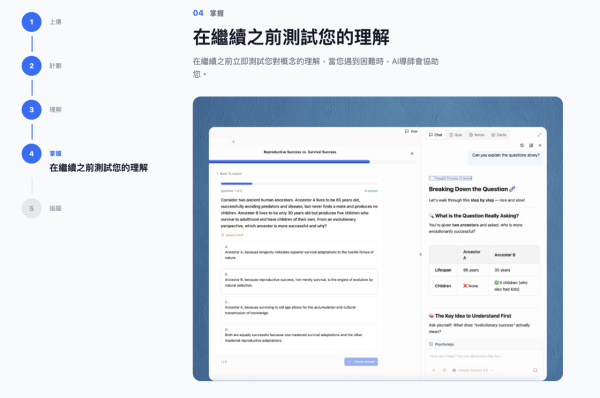Choose answer C about cultural transmission
This screenshot has height=398, width=600.
299,309
